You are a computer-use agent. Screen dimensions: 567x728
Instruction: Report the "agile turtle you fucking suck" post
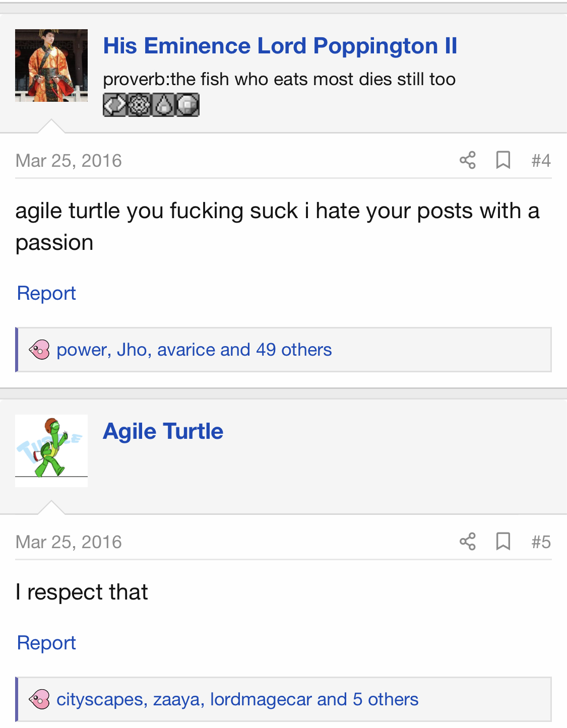coord(46,293)
